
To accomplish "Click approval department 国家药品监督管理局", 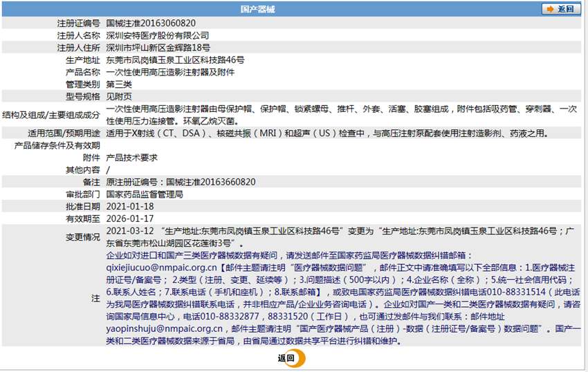I will pyautogui.click(x=145, y=194).
